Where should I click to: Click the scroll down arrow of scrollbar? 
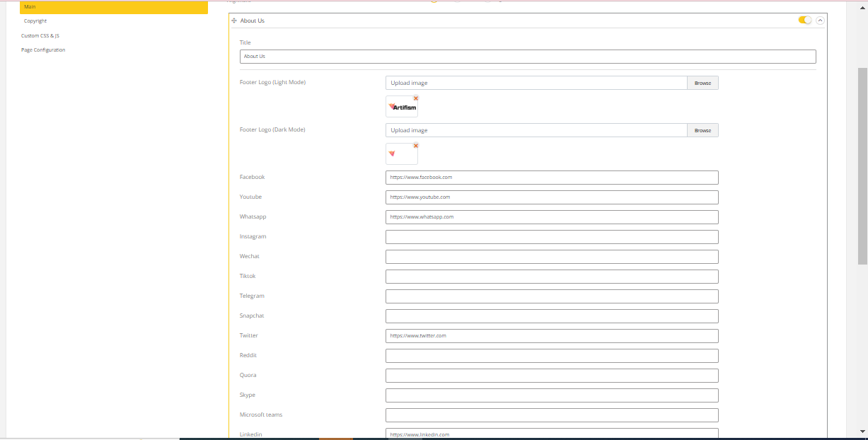coord(862,431)
